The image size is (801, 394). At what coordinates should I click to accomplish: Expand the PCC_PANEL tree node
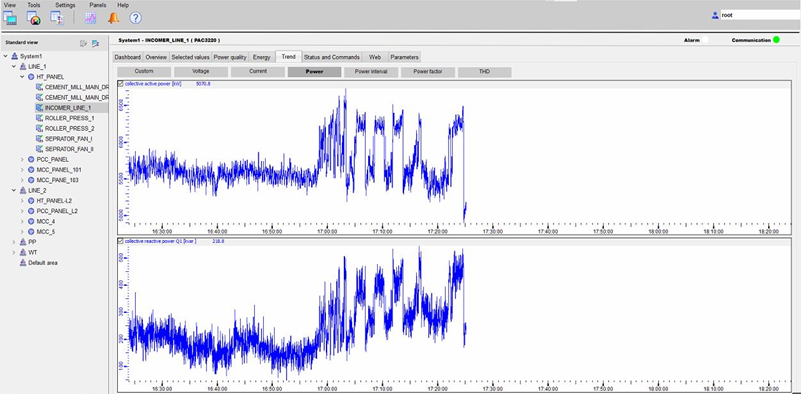(x=22, y=159)
